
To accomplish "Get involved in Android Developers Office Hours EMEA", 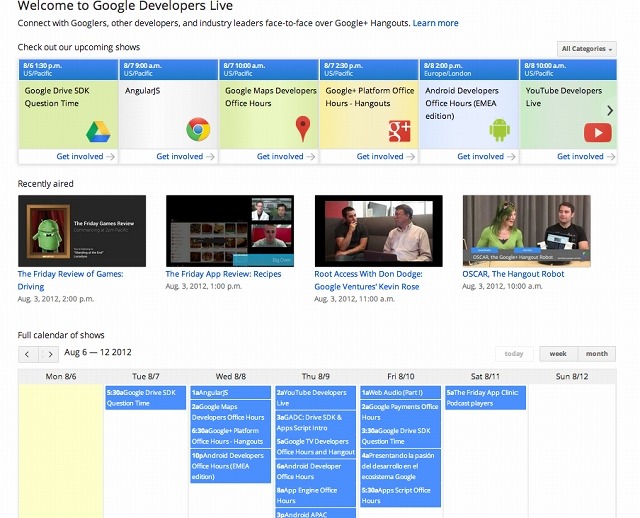I will (x=486, y=156).
